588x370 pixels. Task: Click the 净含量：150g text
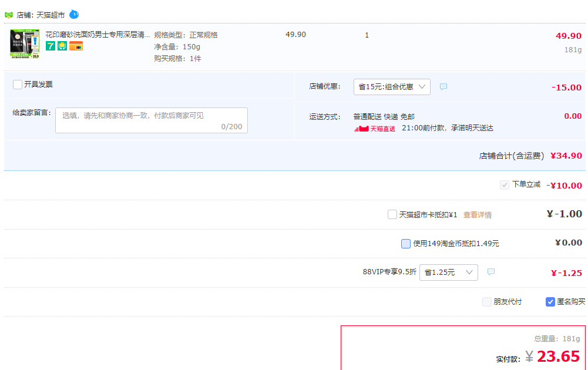point(177,47)
